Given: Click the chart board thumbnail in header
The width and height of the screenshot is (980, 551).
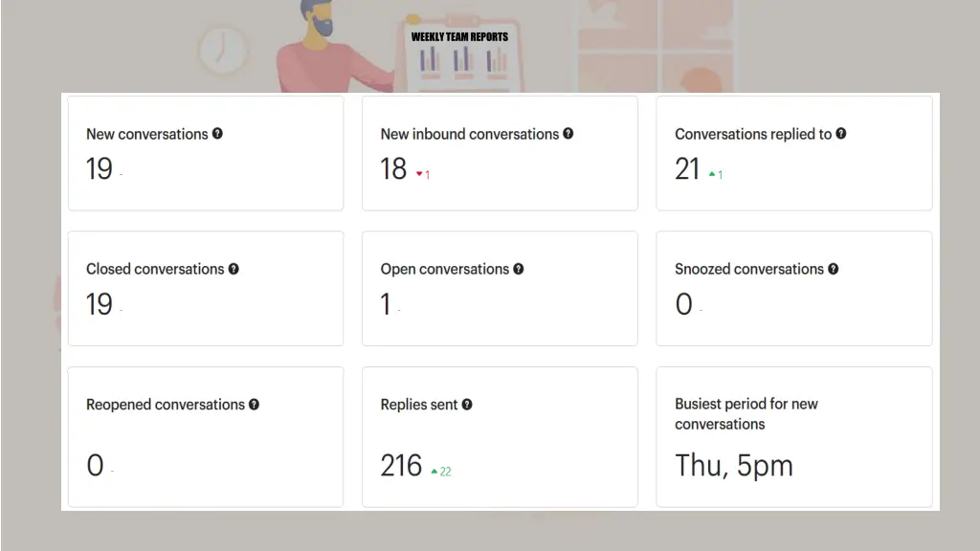Looking at the screenshot, I should pyautogui.click(x=463, y=60).
